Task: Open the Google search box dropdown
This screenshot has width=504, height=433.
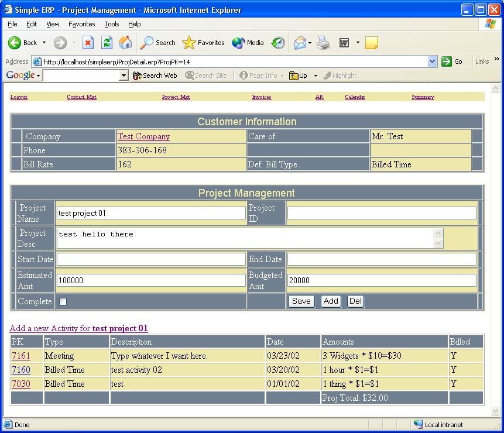Action: point(124,75)
